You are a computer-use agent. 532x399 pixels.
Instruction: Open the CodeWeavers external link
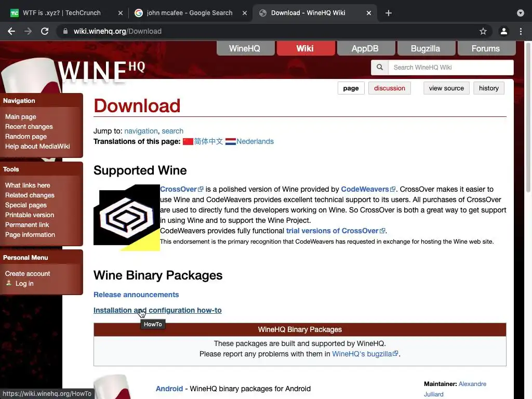pyautogui.click(x=368, y=189)
